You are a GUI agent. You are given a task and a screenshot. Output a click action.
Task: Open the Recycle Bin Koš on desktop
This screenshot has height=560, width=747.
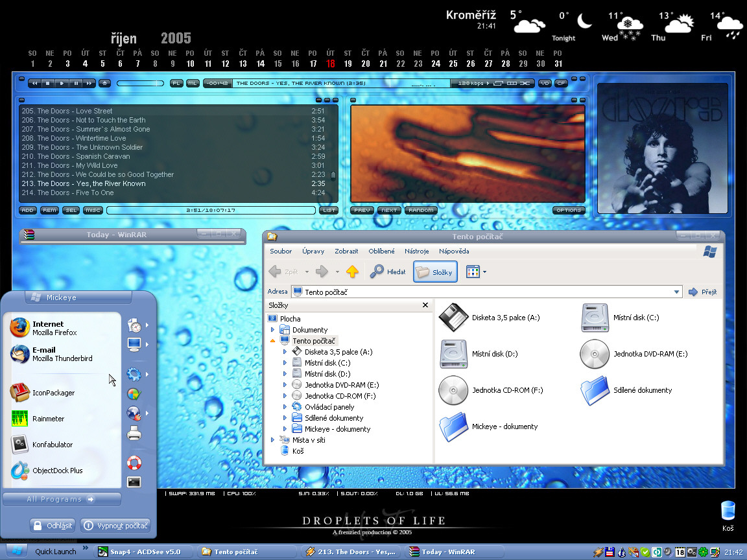[x=728, y=516]
